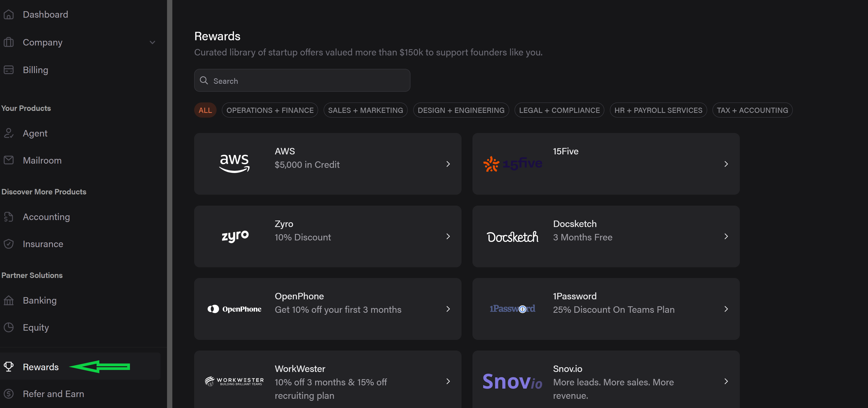Screen dimensions: 868x408
Task: Open the Insurance product link
Action: point(43,244)
